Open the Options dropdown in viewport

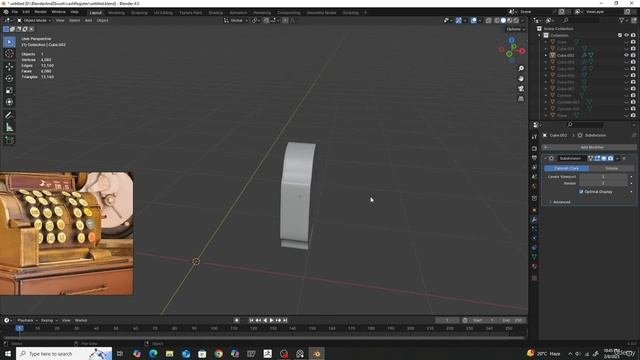[515, 29]
